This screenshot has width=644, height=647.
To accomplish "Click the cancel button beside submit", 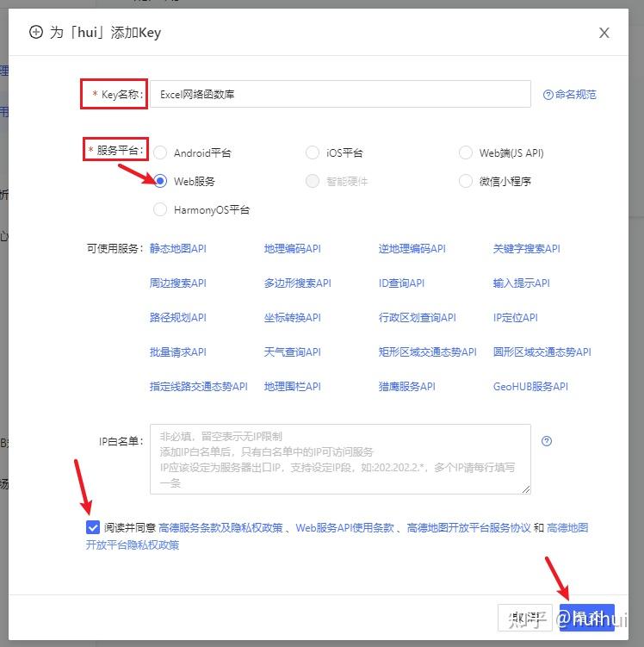I will (524, 618).
